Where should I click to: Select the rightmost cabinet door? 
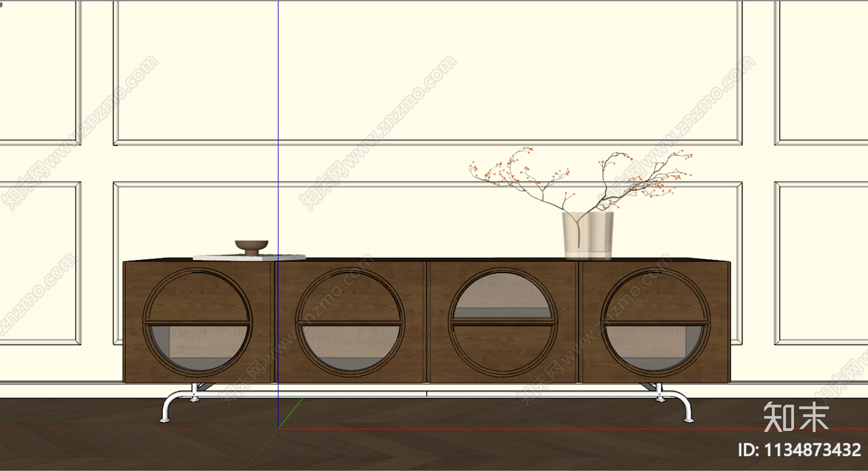tap(655, 322)
